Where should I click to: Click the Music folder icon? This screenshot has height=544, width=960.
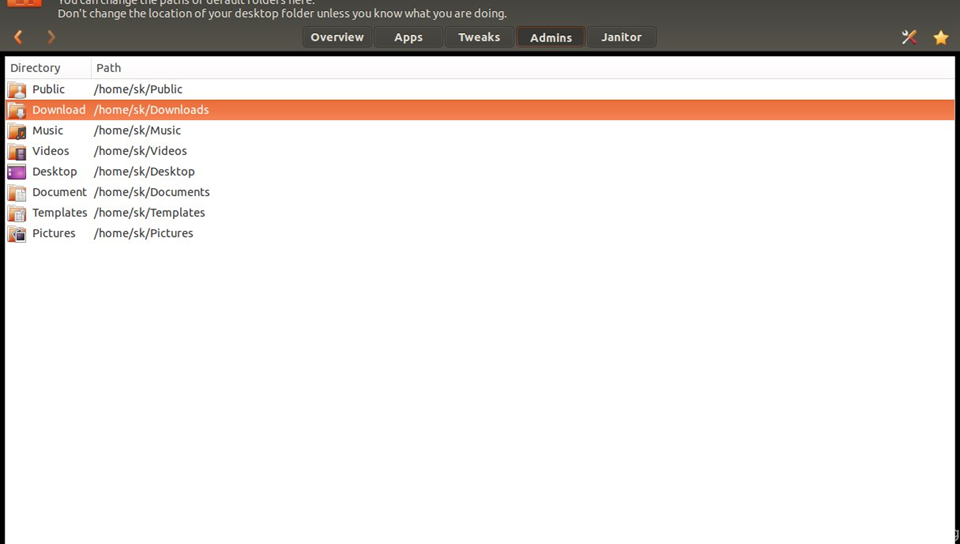[17, 131]
